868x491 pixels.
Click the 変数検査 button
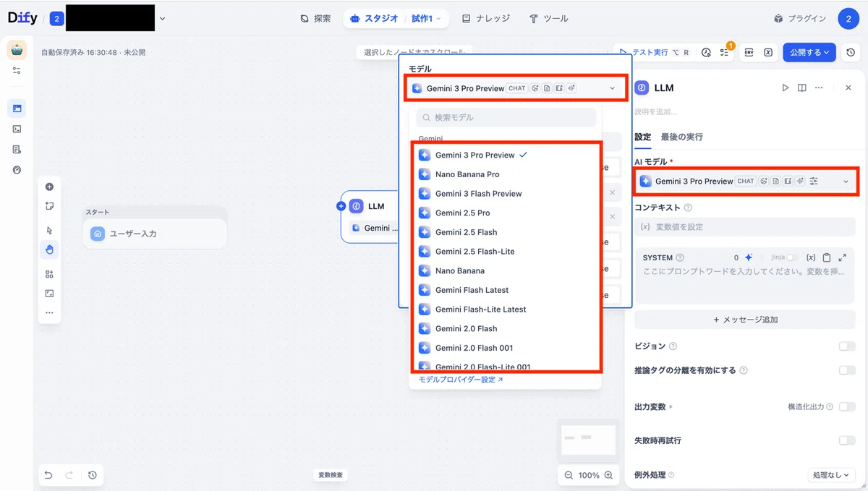(331, 475)
